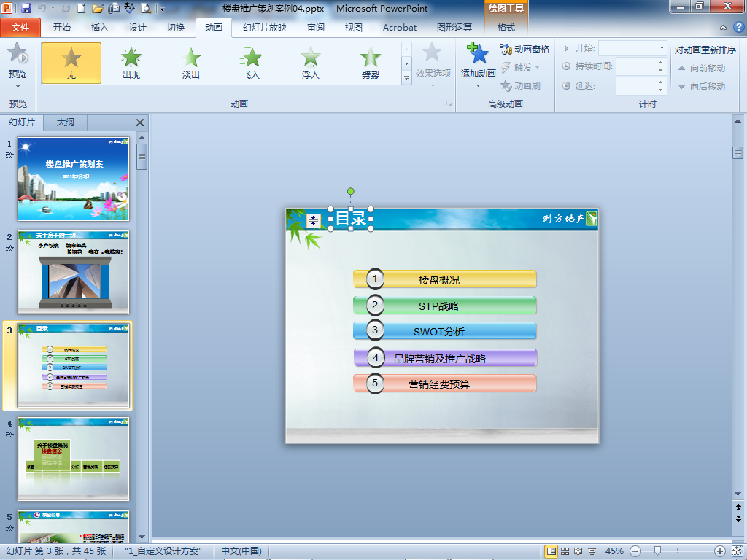Open the Start (开始) timing combo box
The width and height of the screenshot is (747, 560).
632,48
